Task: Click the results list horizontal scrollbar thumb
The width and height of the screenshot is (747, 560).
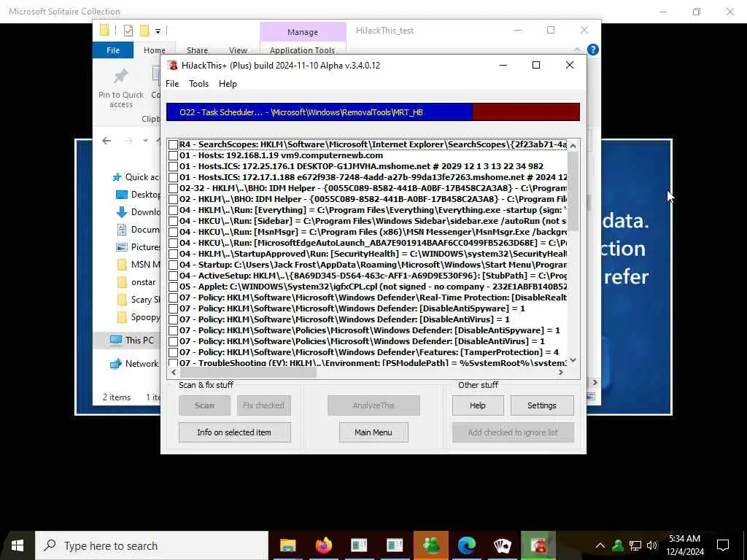Action: point(248,373)
